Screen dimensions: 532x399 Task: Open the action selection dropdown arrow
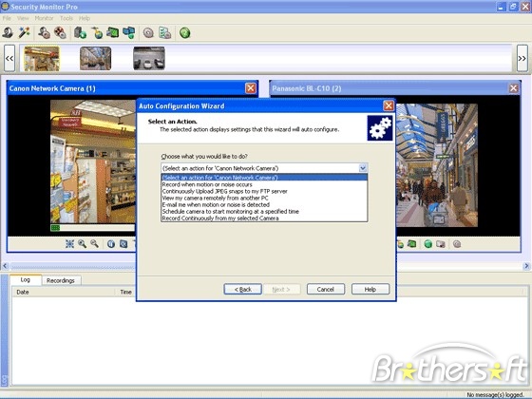tap(363, 168)
